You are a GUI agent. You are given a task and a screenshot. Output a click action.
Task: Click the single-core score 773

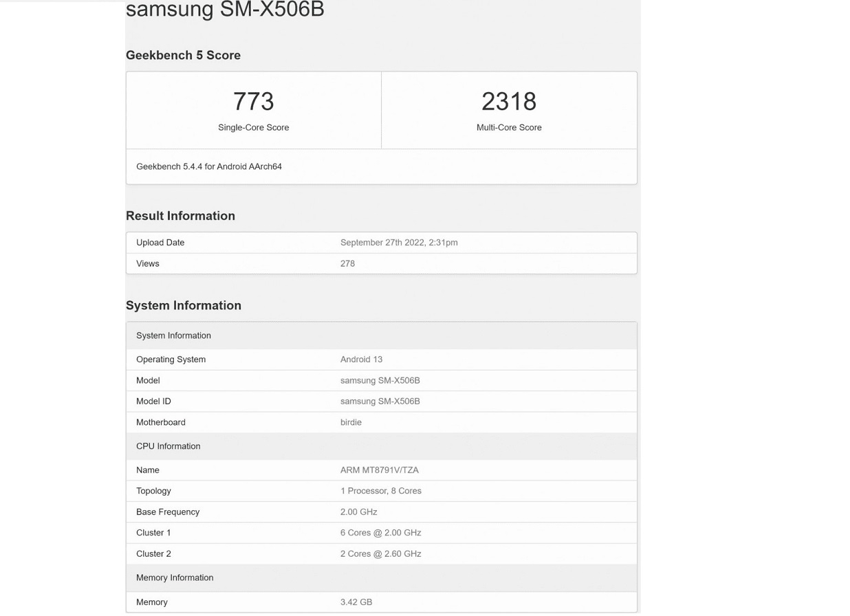click(254, 101)
